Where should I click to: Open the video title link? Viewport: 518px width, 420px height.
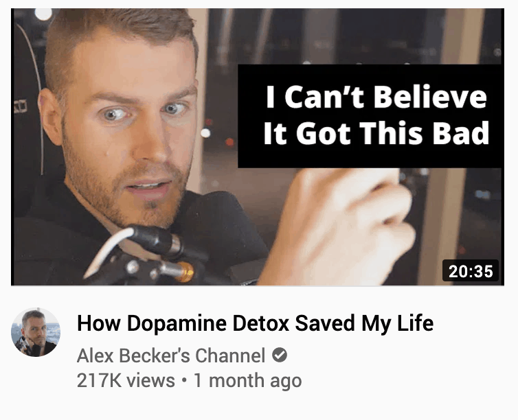coord(255,323)
